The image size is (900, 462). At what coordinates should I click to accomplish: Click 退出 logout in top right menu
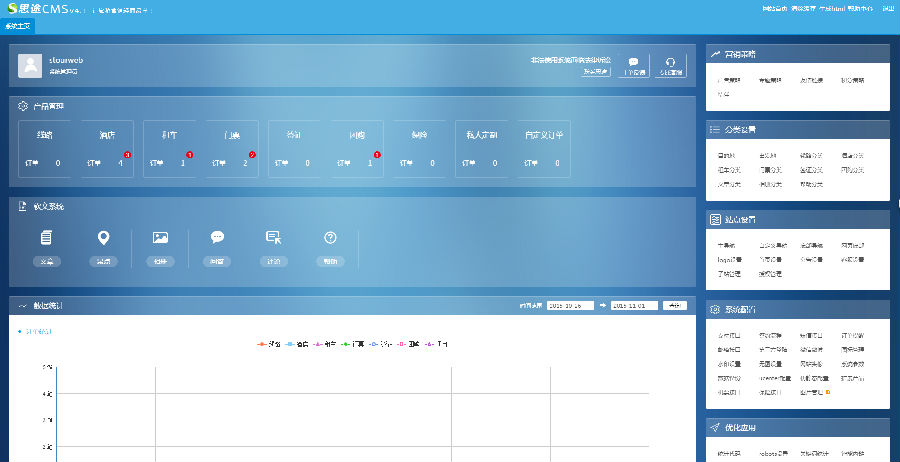click(888, 8)
